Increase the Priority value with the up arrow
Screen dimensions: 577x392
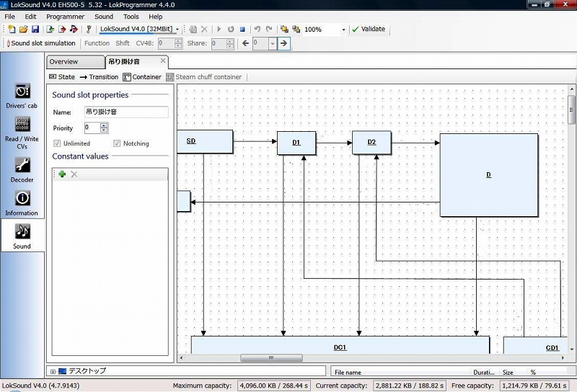point(104,125)
